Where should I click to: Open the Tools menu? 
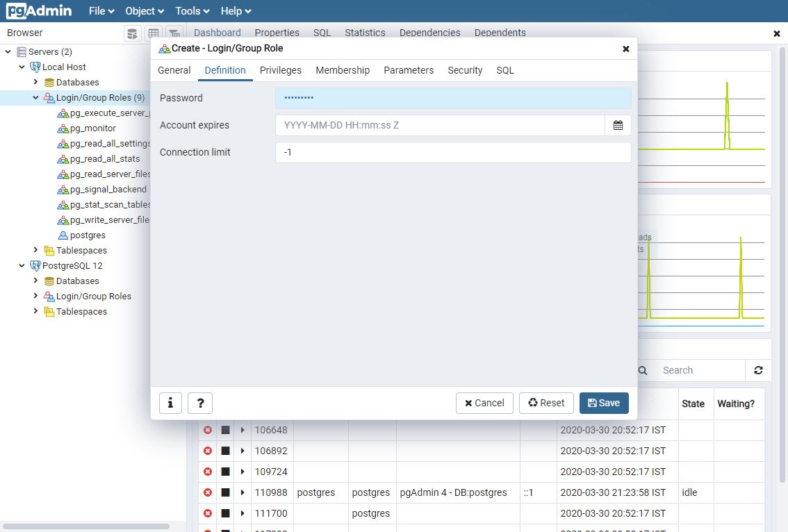coord(192,11)
